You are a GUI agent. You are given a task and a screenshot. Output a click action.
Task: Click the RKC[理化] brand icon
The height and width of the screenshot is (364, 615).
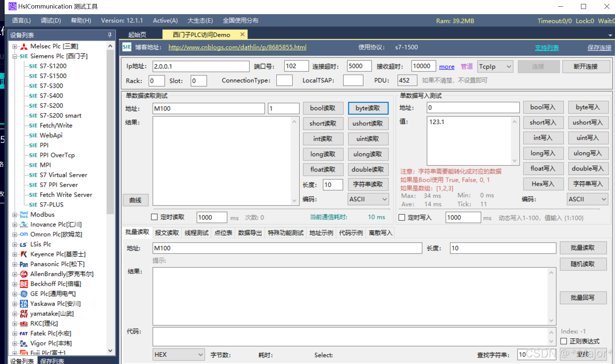[23, 323]
